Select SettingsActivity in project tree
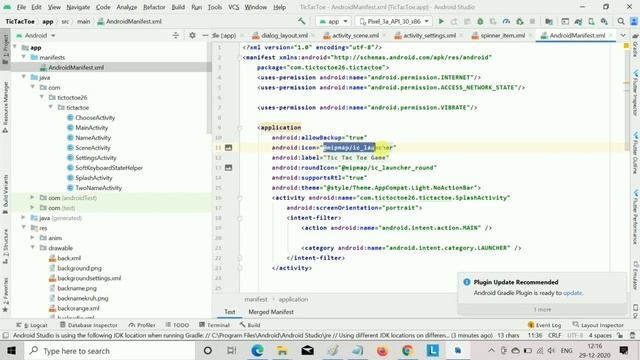Viewport: 640px width, 360px height. [x=96, y=158]
